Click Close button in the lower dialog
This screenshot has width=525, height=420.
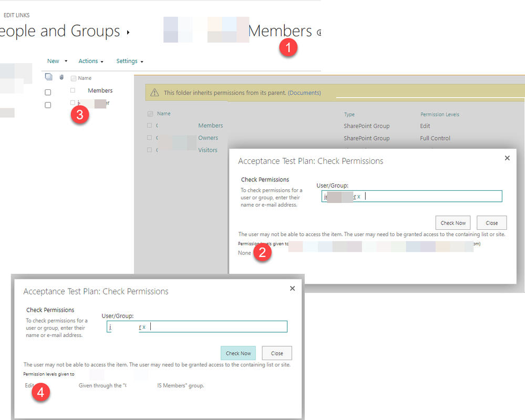click(x=277, y=353)
